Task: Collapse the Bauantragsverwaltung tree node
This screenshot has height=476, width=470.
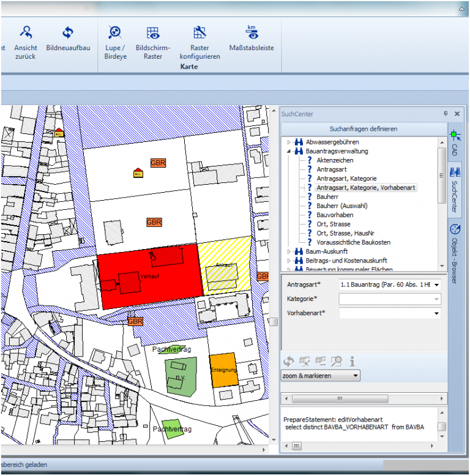Action: pos(289,151)
